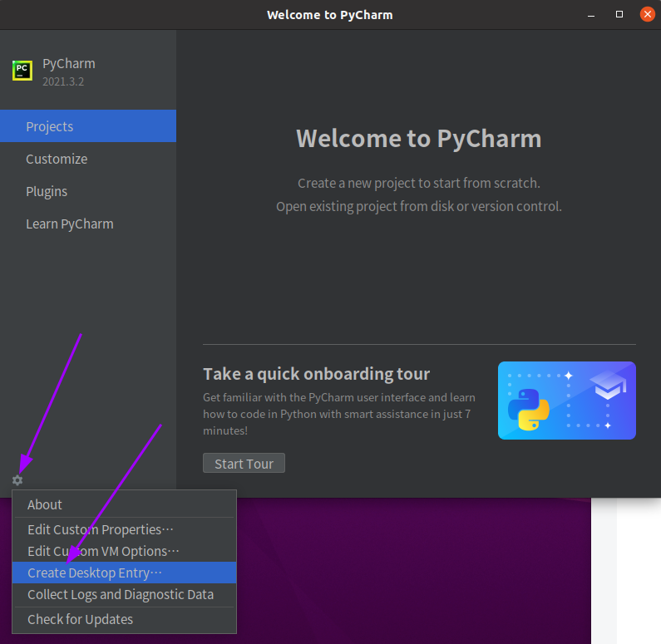Select Edit Custom VM Options entry
The image size is (661, 644).
point(124,551)
